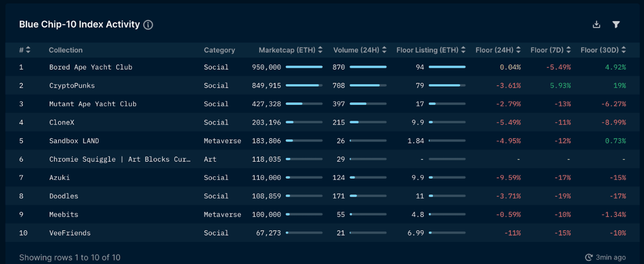This screenshot has width=644, height=264.
Task: Click Floor 30D value 4.92%
Action: (x=616, y=67)
